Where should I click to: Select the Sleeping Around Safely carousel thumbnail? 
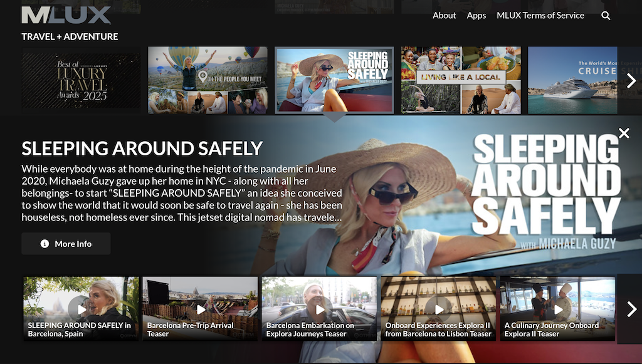coord(334,80)
